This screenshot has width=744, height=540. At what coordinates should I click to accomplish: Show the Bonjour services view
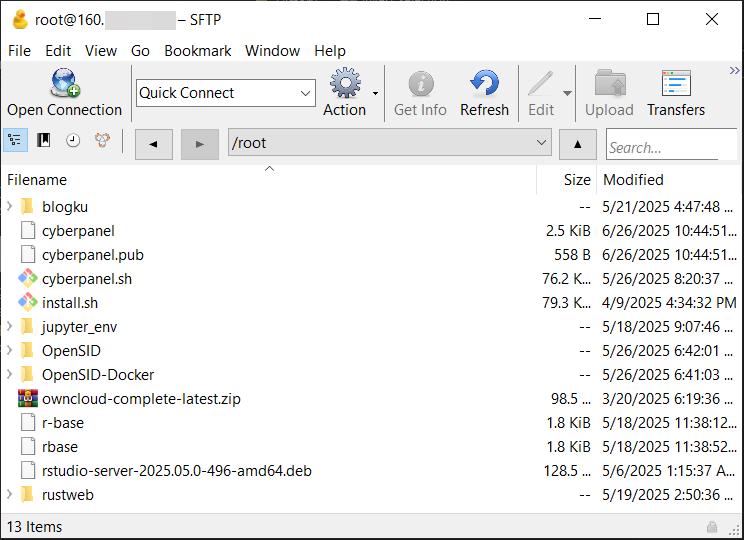click(102, 140)
